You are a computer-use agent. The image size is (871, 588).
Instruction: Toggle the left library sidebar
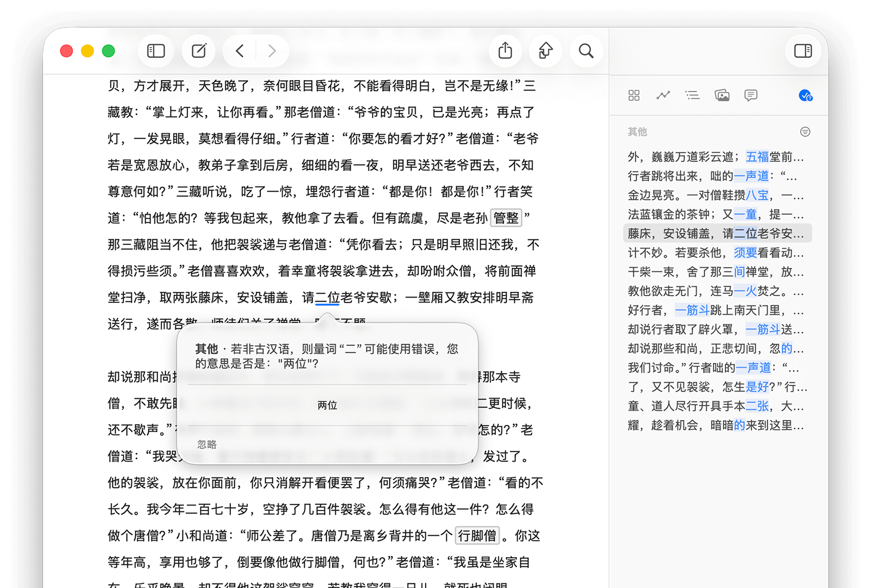(156, 51)
